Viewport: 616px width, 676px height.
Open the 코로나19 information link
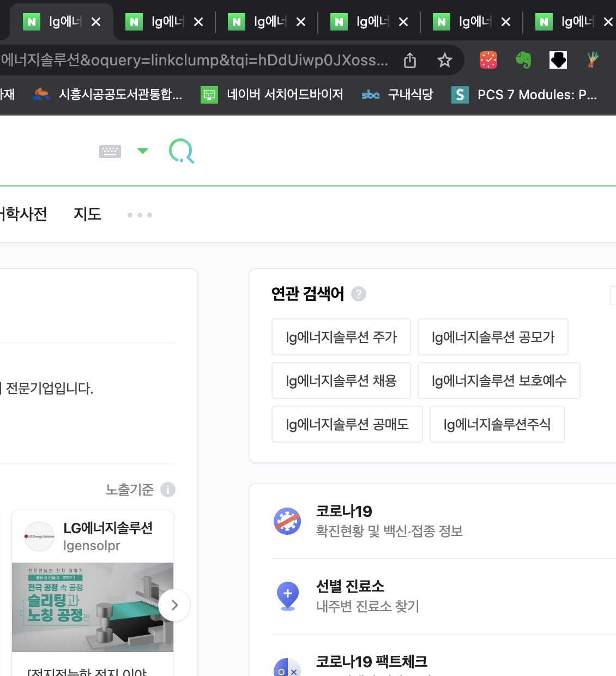344,511
